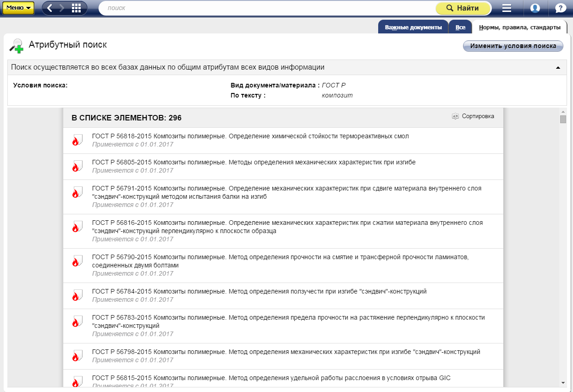This screenshot has height=392, width=573.
Task: Collapse the search conditions panel arrow
Action: pyautogui.click(x=558, y=68)
